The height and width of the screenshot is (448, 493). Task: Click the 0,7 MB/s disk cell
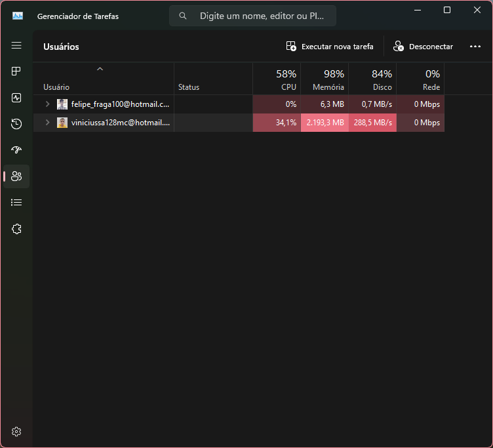tap(372, 104)
